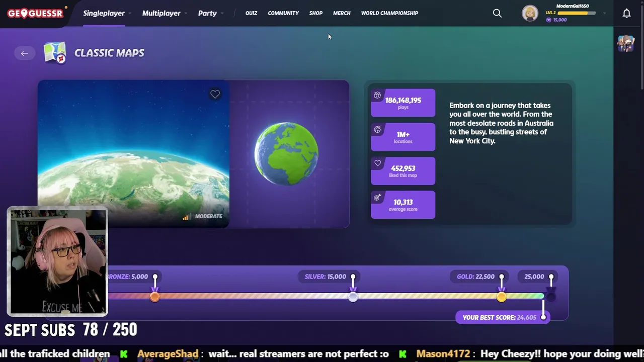Click the 10,313 average score stat
The image size is (644, 362).
click(403, 205)
